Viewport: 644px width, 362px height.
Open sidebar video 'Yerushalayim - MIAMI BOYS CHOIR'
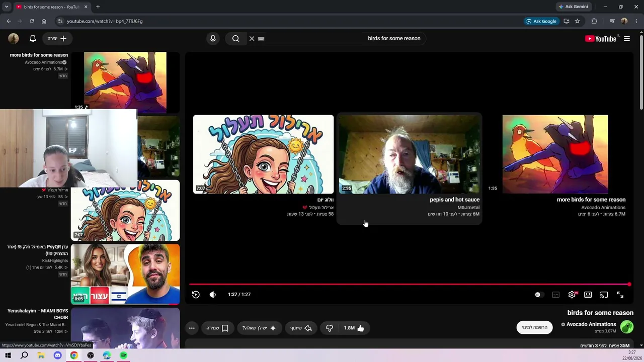coord(38,314)
